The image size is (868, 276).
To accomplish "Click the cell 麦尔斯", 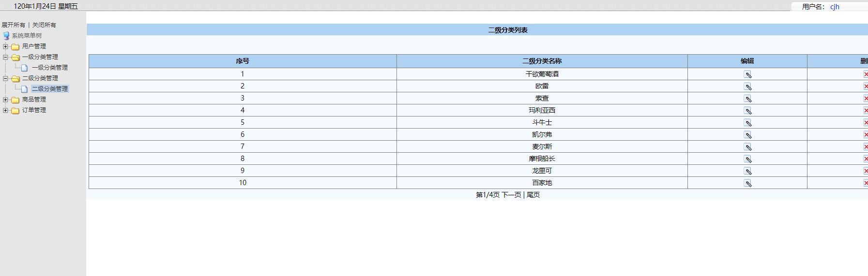I will click(x=542, y=146).
